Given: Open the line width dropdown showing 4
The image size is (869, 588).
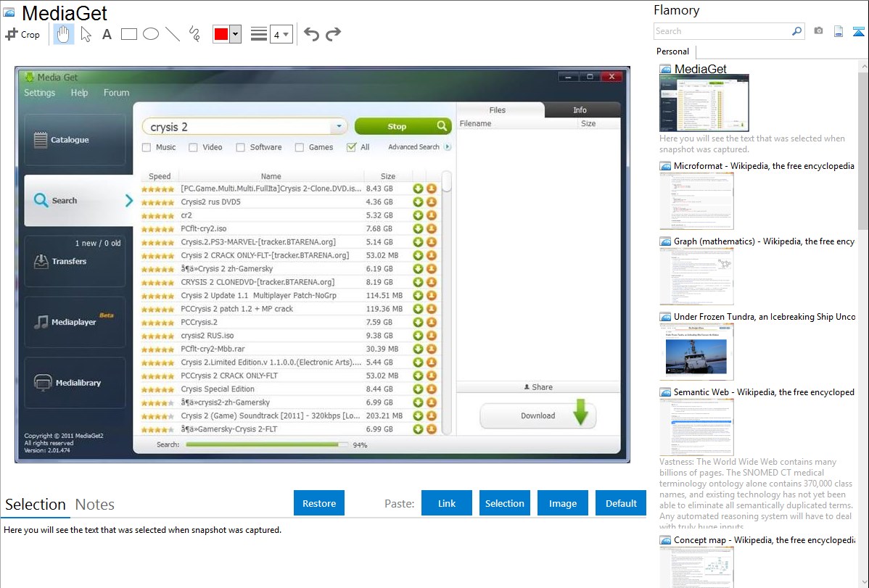Looking at the screenshot, I should (281, 34).
